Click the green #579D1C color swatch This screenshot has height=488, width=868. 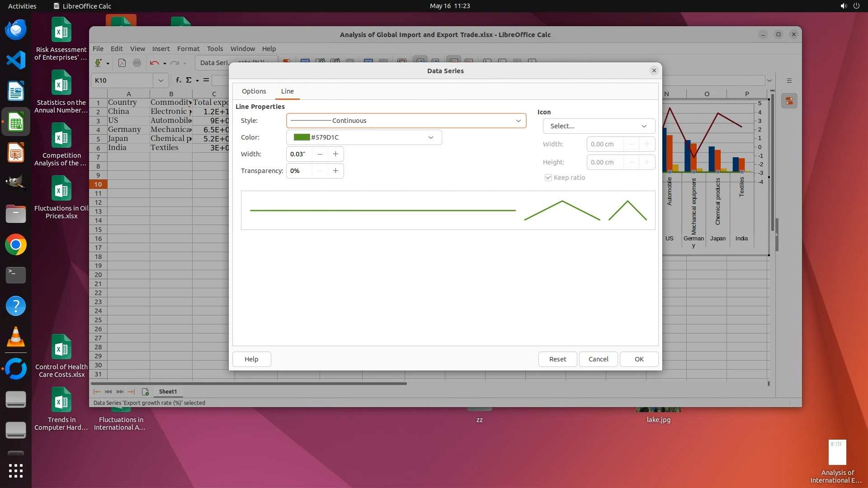pos(302,137)
